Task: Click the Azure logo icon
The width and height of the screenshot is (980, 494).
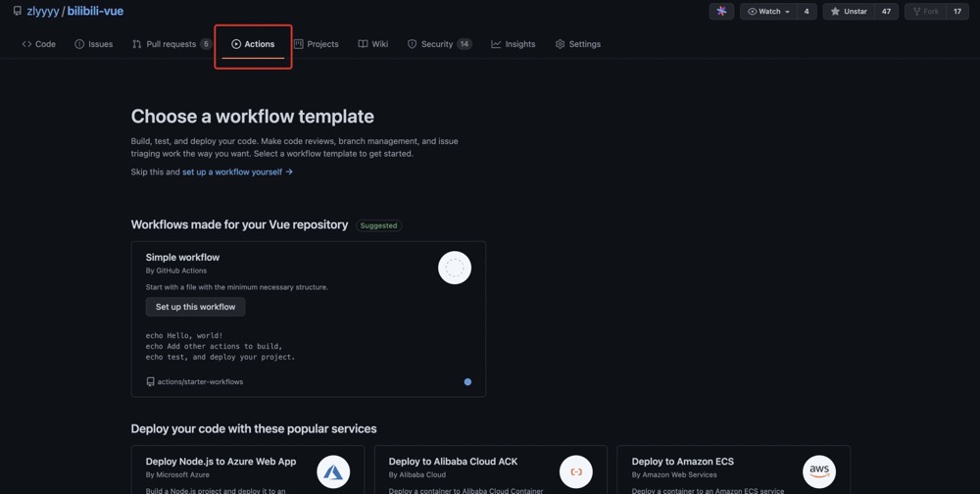Action: click(333, 471)
